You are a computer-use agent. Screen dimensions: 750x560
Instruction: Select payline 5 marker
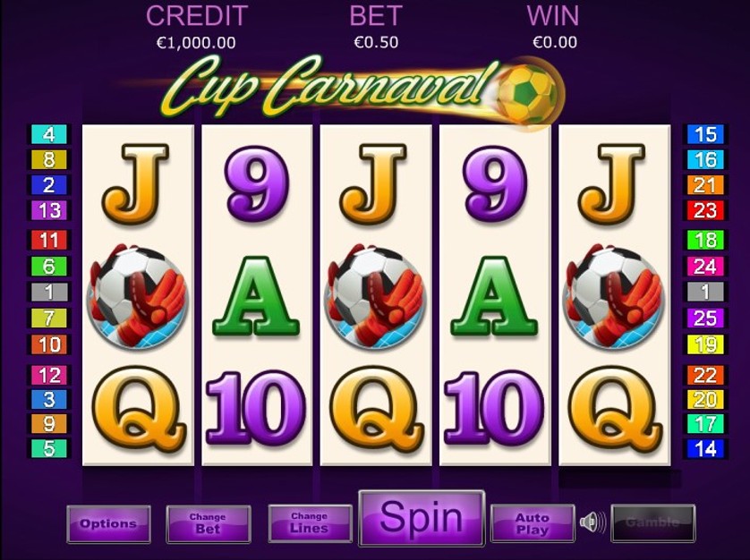[49, 448]
